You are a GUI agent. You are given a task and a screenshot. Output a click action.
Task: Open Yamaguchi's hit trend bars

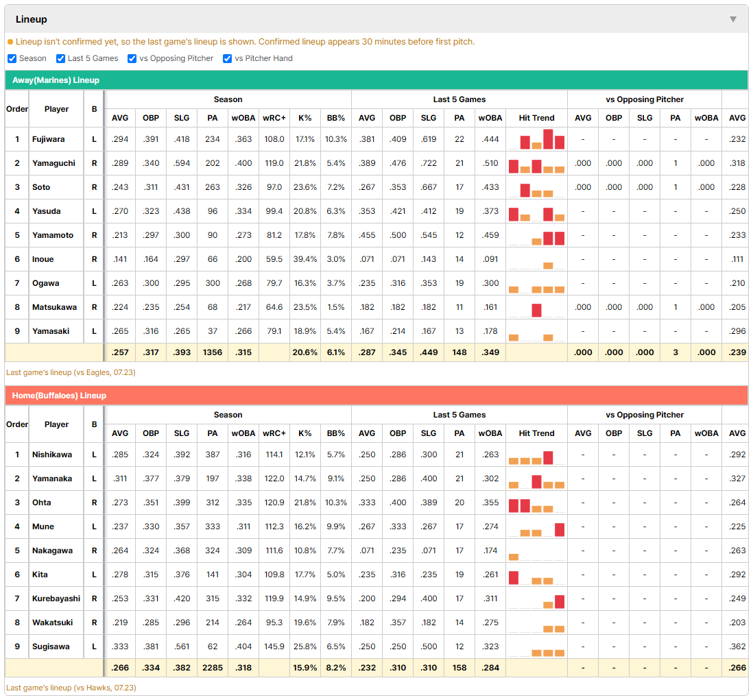(x=536, y=163)
